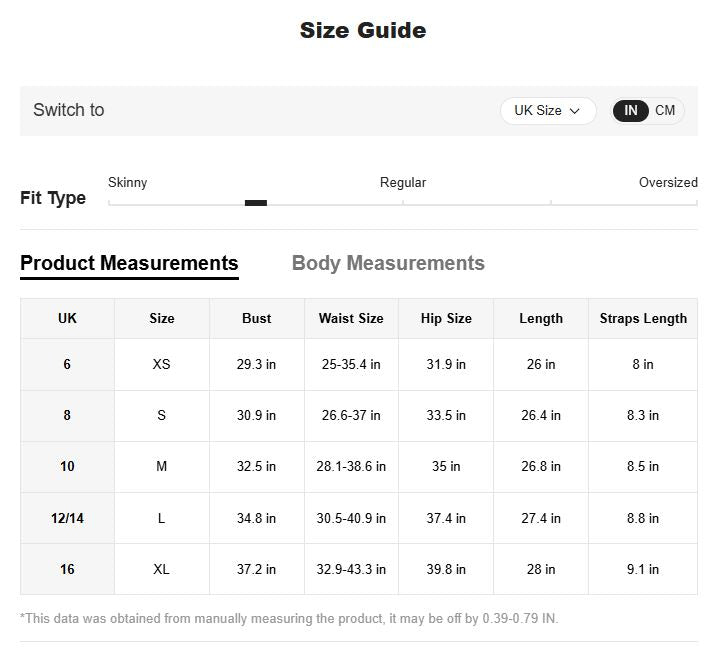Screen dimensions: 718x650
Task: Click the Oversized fit label
Action: [668, 182]
